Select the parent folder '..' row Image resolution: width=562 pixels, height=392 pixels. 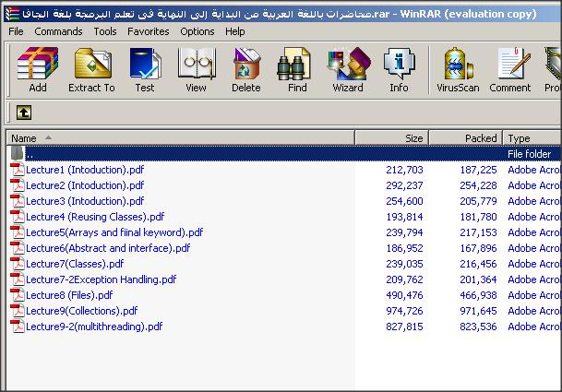pos(284,154)
